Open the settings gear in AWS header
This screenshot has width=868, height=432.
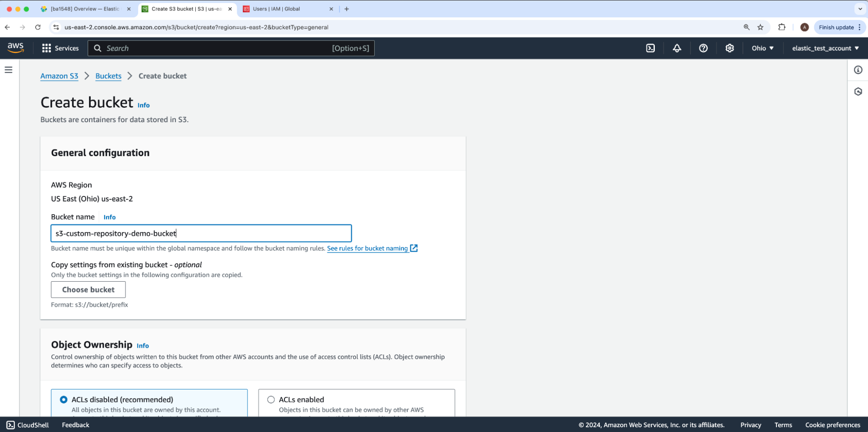[729, 48]
